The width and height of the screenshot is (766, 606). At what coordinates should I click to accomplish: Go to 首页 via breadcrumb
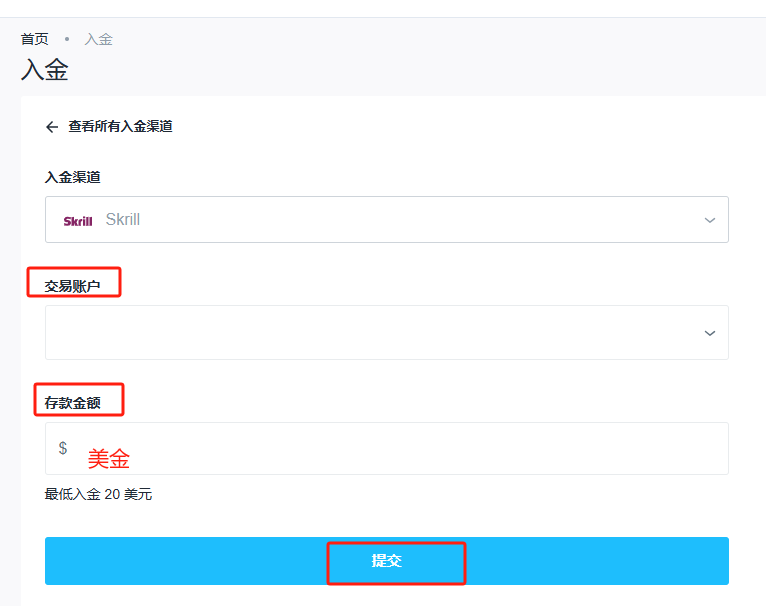coord(35,39)
